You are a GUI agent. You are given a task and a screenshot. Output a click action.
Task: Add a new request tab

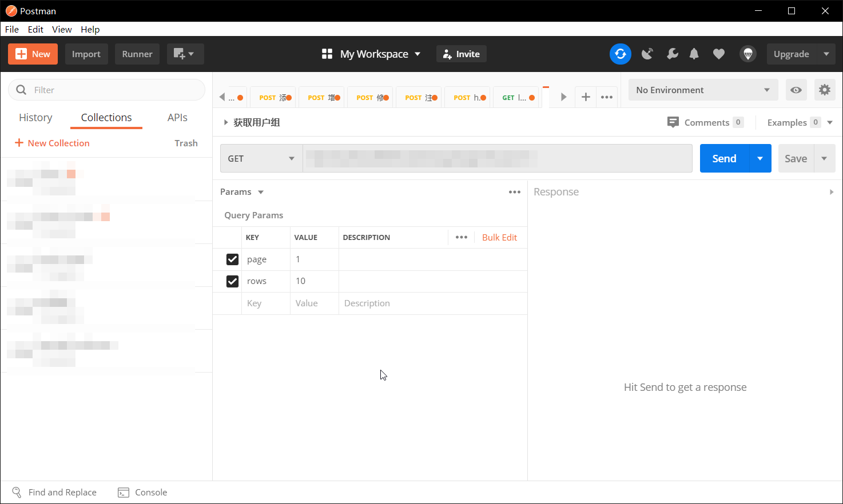(x=586, y=97)
